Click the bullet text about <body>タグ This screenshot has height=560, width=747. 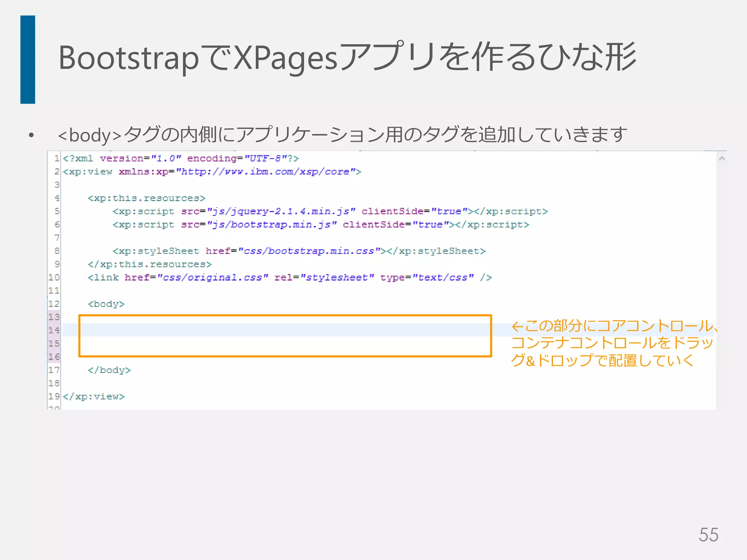(x=342, y=135)
